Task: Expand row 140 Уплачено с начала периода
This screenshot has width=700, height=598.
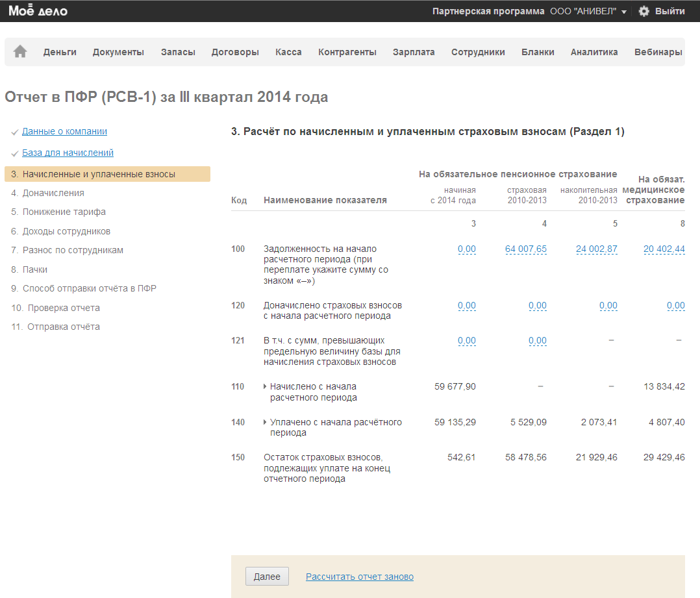Action: coord(266,423)
